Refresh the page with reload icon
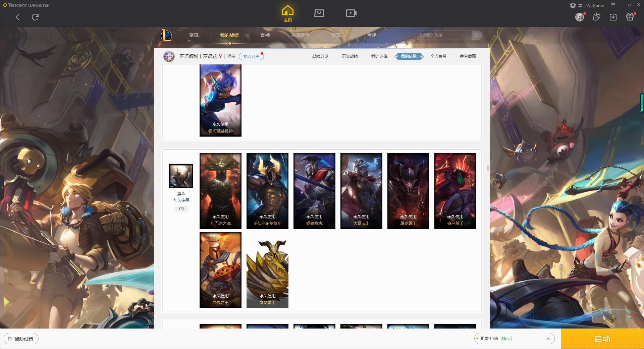Screen dimensions: 644x349 click(x=35, y=17)
